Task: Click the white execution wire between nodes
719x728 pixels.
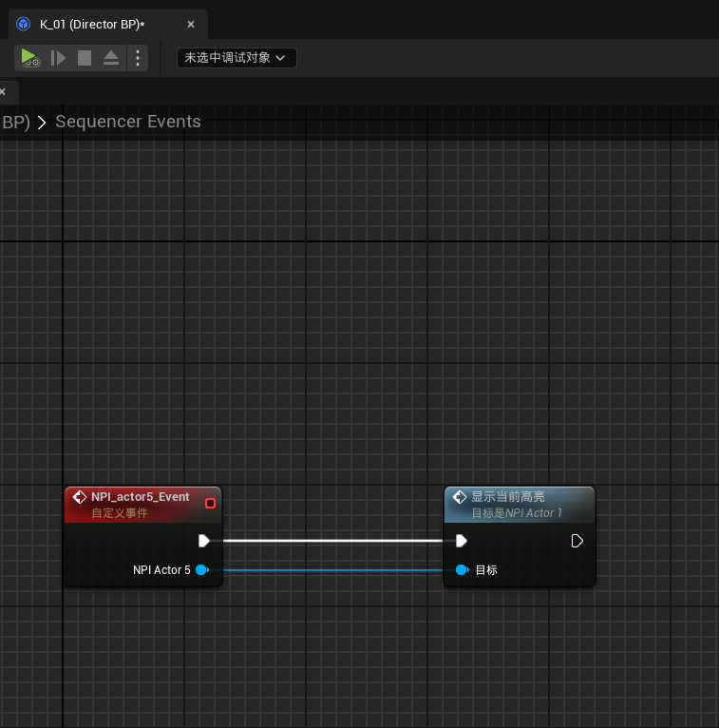Action: click(x=333, y=541)
